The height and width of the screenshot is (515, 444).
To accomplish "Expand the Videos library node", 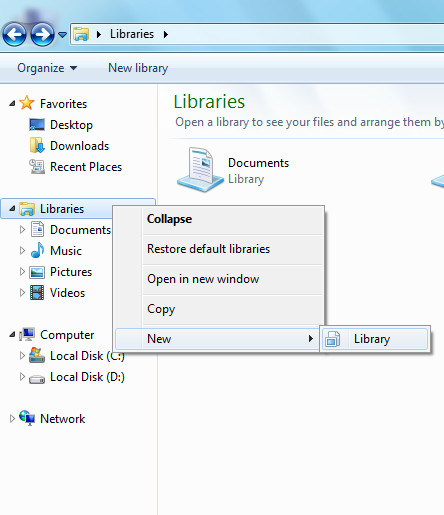I will point(22,293).
